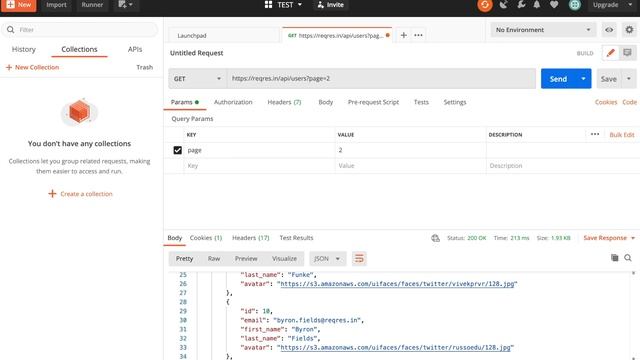Click New Collection link
Image resolution: width=640 pixels, height=360 pixels.
point(33,67)
